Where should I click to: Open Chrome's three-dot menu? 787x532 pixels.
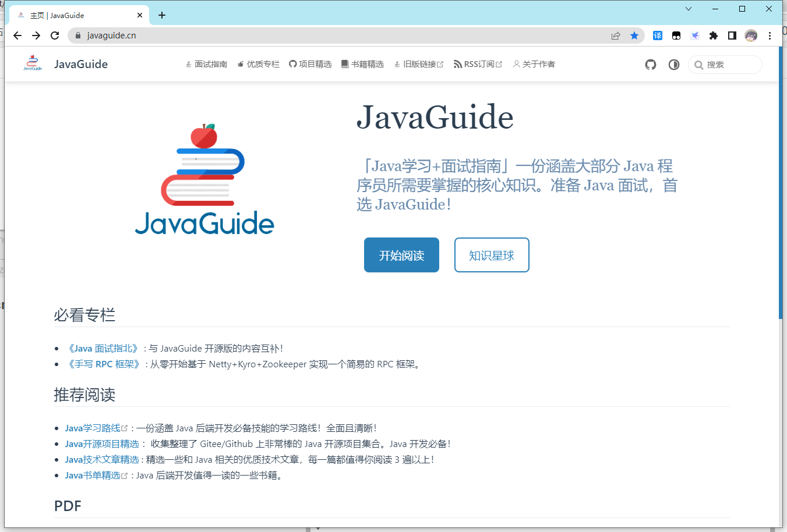coord(770,36)
